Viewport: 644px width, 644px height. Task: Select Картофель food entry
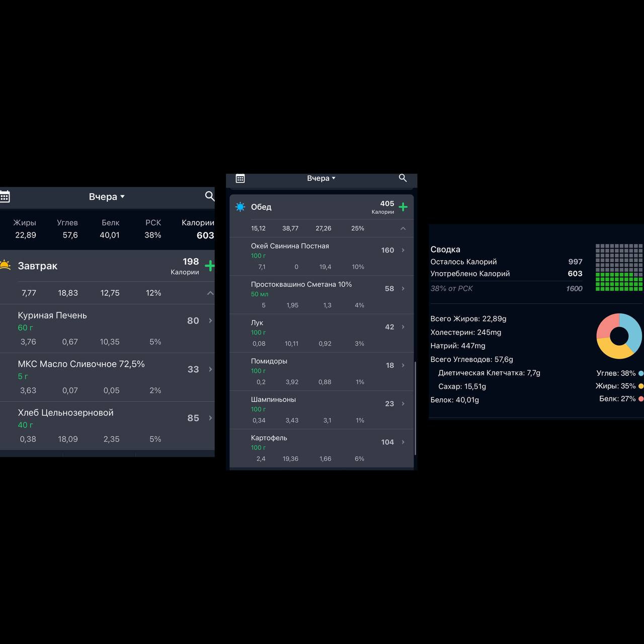click(321, 448)
